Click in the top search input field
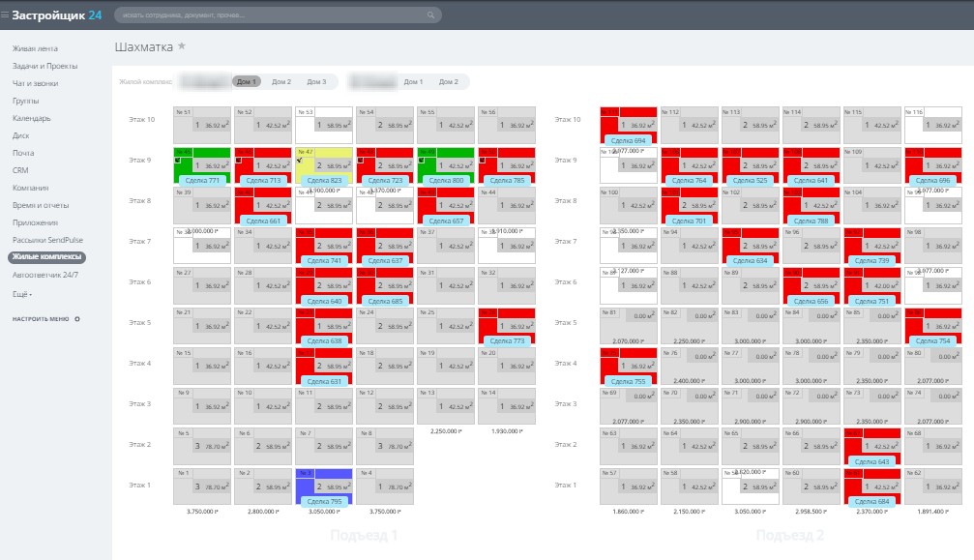 click(274, 15)
